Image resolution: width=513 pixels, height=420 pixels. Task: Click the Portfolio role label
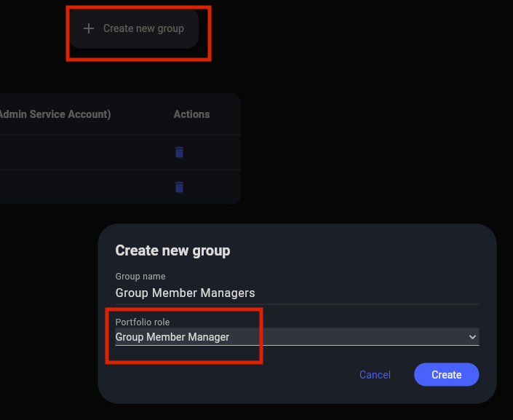click(143, 322)
